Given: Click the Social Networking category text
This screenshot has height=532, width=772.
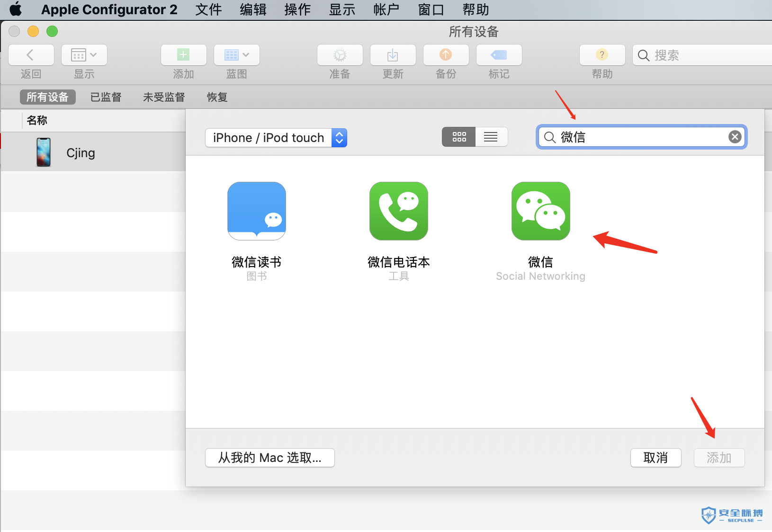Looking at the screenshot, I should click(541, 276).
